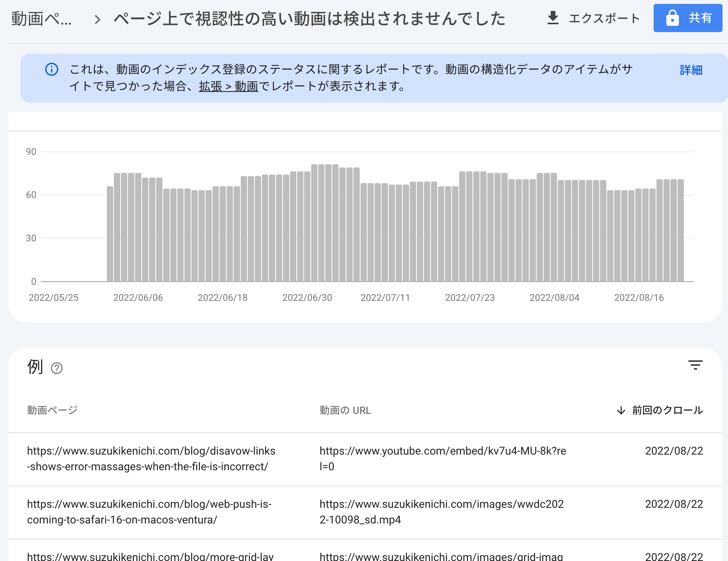Go back to 動画ペ... breadcrumb

click(x=41, y=19)
